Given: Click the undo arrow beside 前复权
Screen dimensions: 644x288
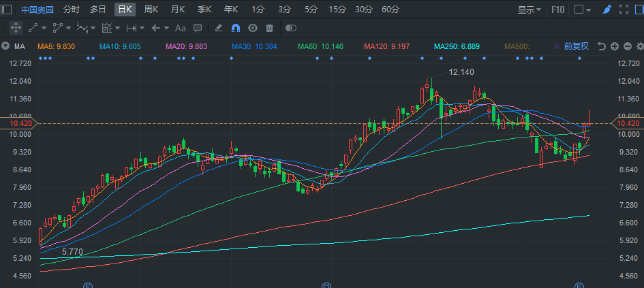Looking at the screenshot, I should coord(601,46).
